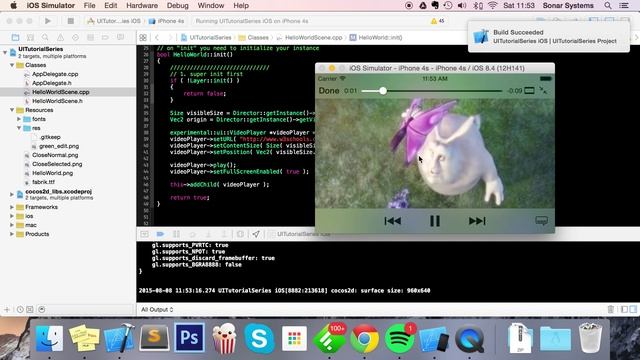This screenshot has height=360, width=640.
Task: Click the Step Over debug icon
Action: (192, 234)
